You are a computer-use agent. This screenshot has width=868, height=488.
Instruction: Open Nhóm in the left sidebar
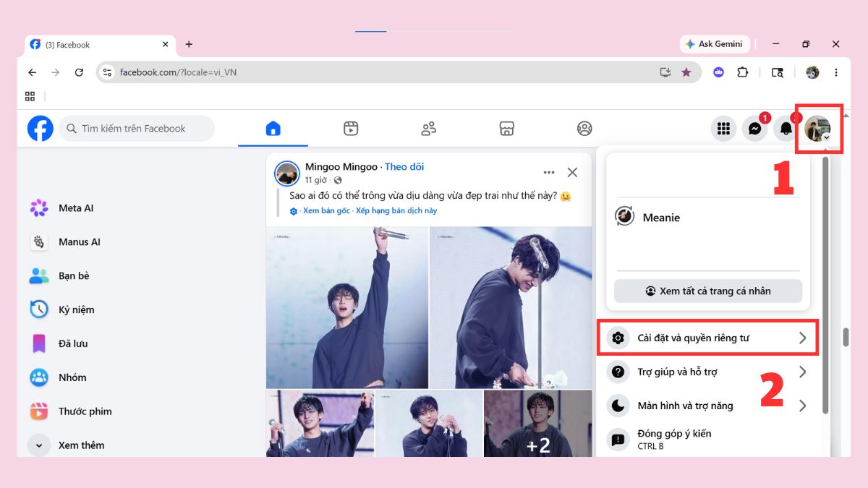58,377
